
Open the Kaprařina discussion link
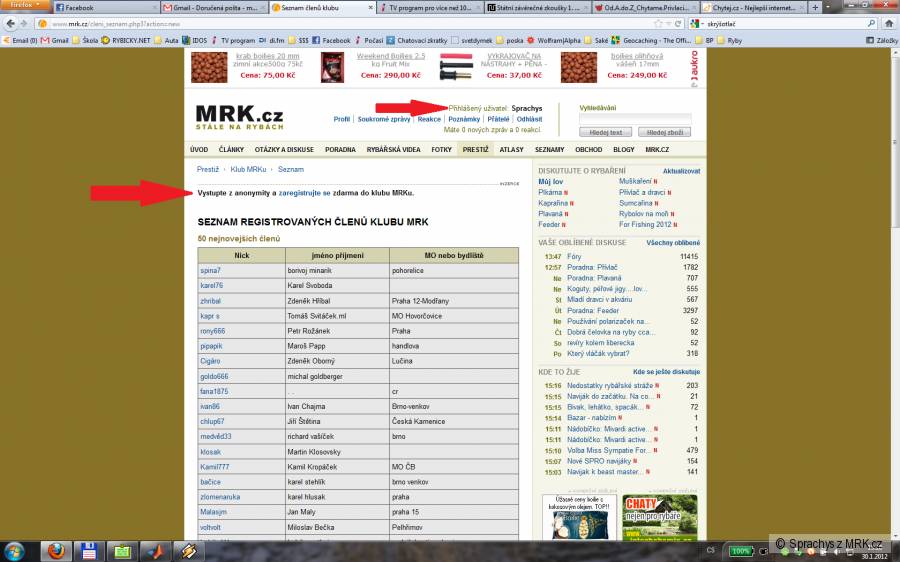[553, 203]
